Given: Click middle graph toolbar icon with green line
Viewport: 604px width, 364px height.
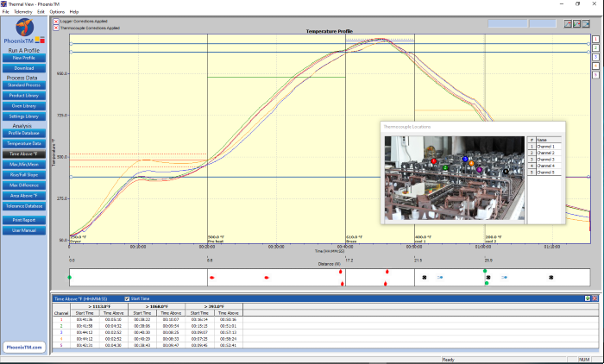Looking at the screenshot, I should coord(576,24).
